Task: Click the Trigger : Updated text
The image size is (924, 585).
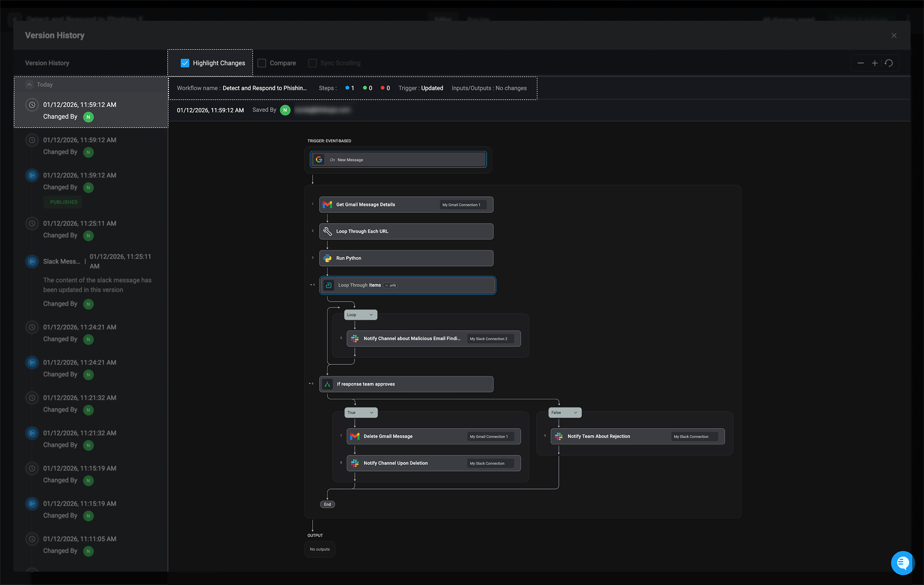Action: pyautogui.click(x=421, y=88)
